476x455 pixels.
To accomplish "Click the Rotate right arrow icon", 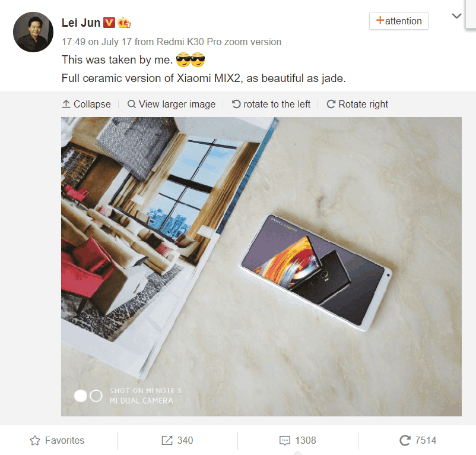I will tap(331, 104).
